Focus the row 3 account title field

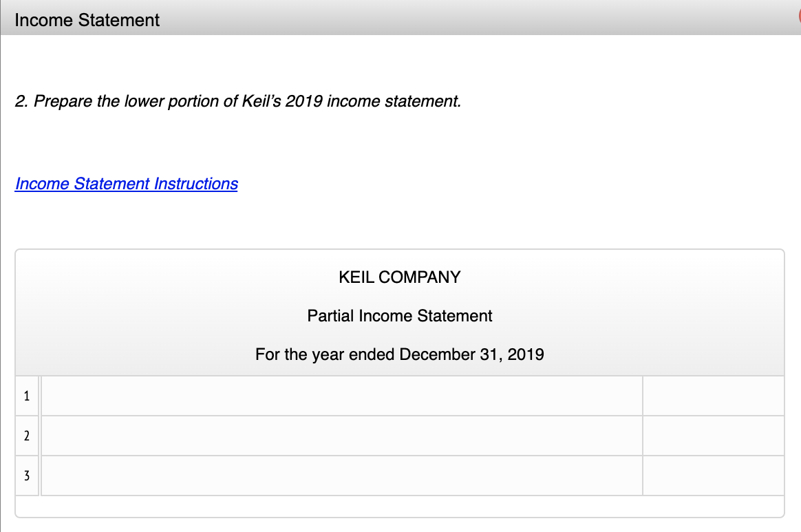[x=342, y=475]
